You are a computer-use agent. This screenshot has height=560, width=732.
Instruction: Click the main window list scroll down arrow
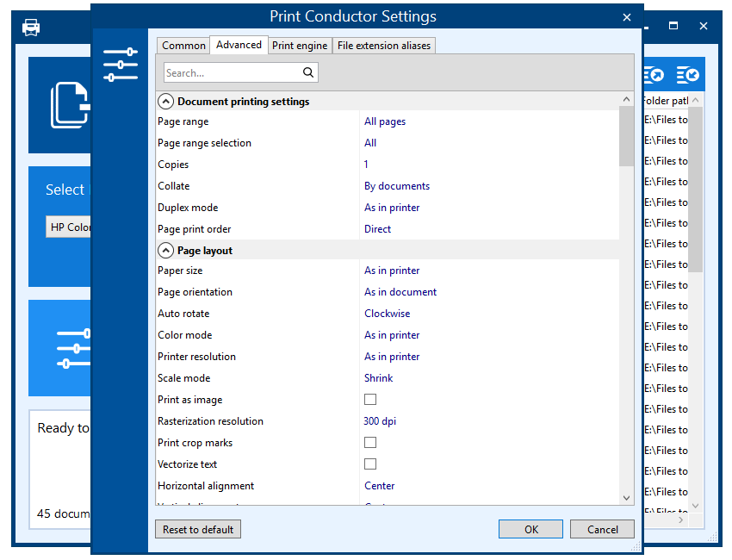(695, 506)
